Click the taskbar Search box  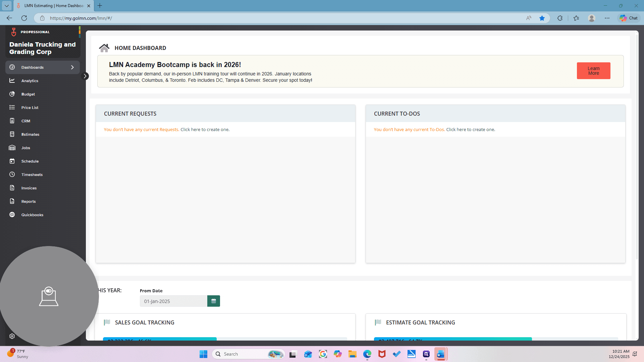248,354
